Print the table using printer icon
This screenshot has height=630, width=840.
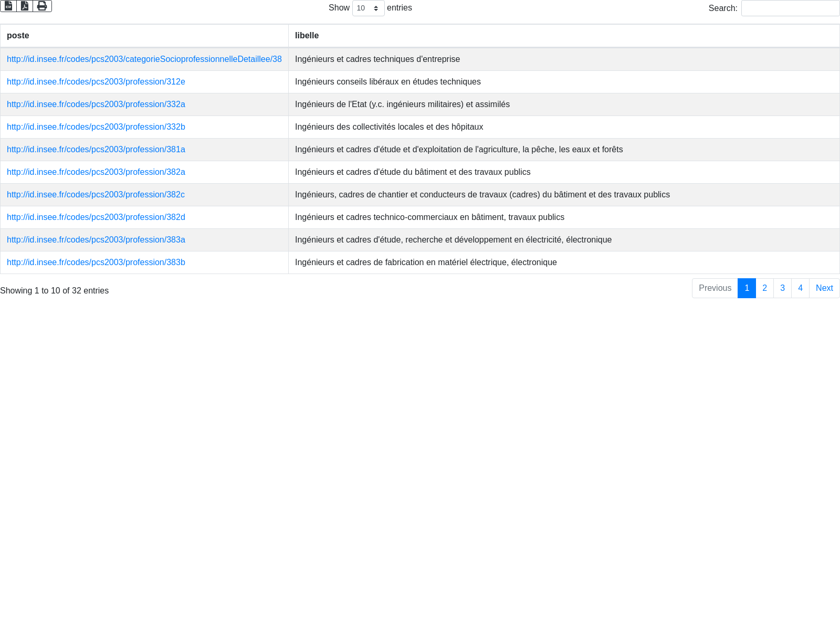(42, 6)
